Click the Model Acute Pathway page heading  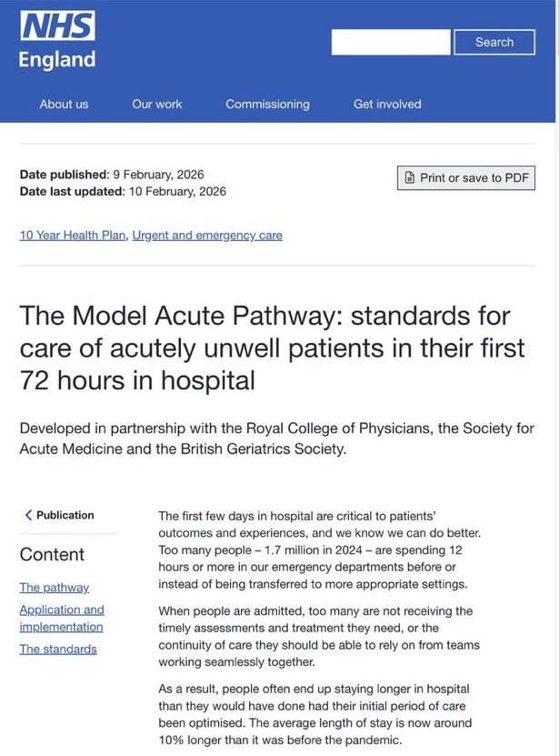pos(273,348)
